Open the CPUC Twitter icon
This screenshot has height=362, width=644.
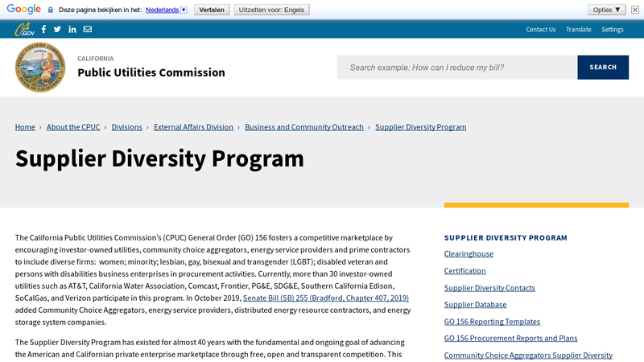point(57,29)
